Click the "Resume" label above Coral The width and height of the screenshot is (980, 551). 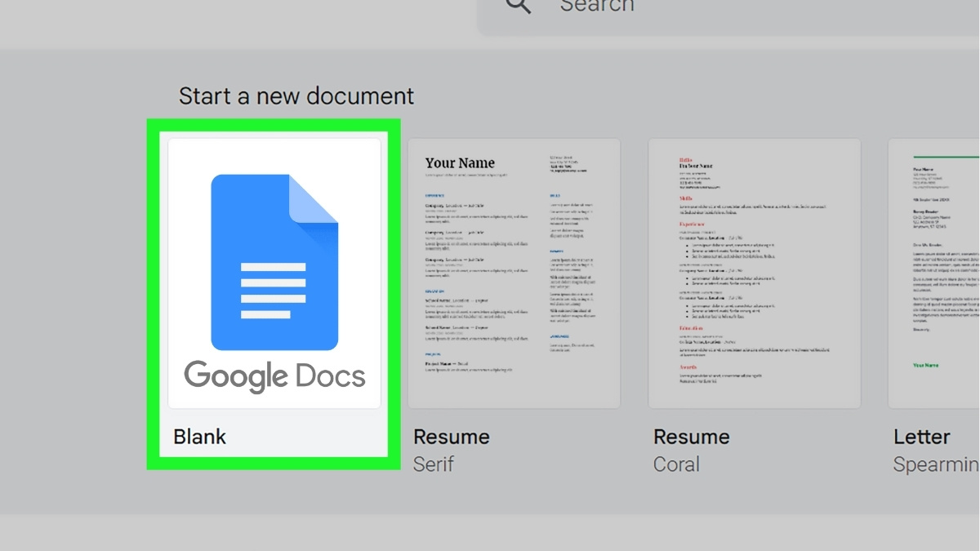[692, 437]
